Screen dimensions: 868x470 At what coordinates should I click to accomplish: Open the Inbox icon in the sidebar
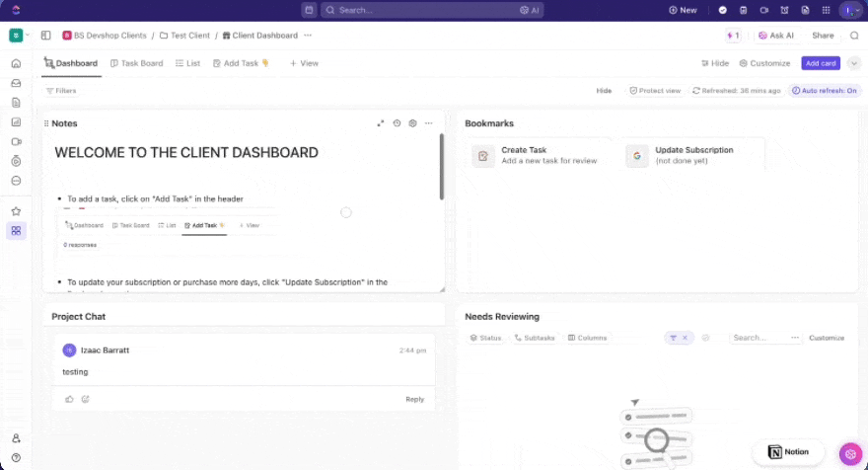(16, 83)
